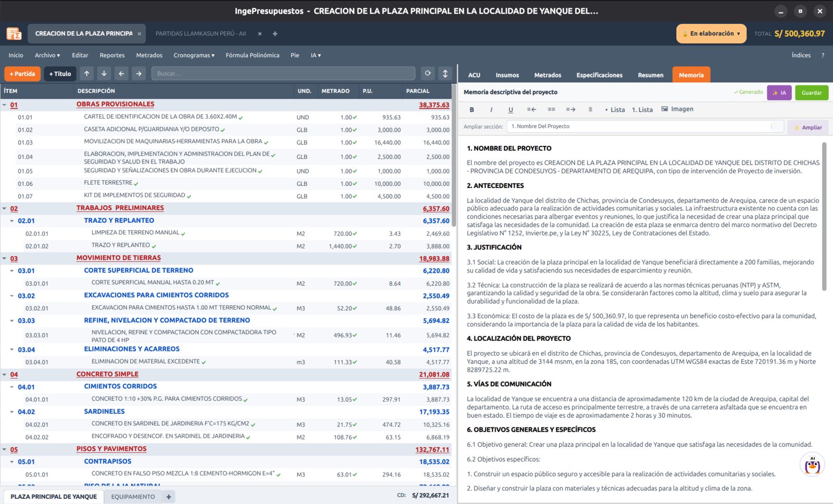This screenshot has width=833, height=504.
Task: Switch to the ACU tab
Action: pyautogui.click(x=474, y=75)
